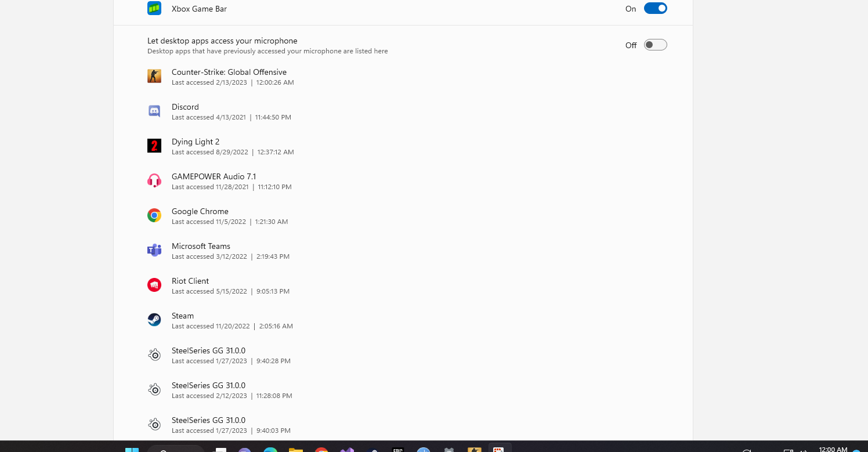Click the "On" label beside Xbox Game Bar

click(631, 9)
